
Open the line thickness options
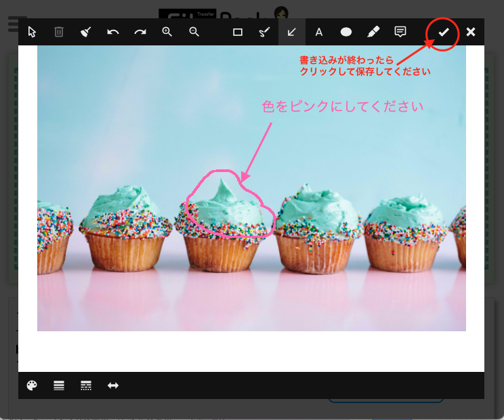coord(59,385)
